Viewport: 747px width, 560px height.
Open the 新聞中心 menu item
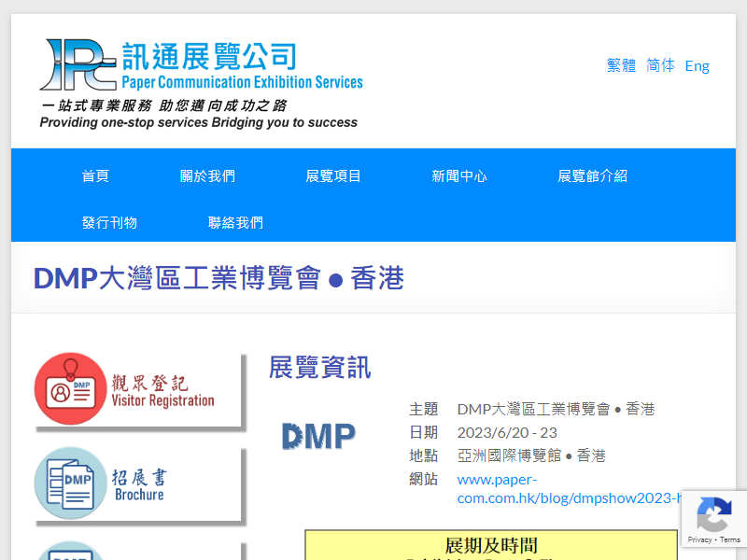459,175
